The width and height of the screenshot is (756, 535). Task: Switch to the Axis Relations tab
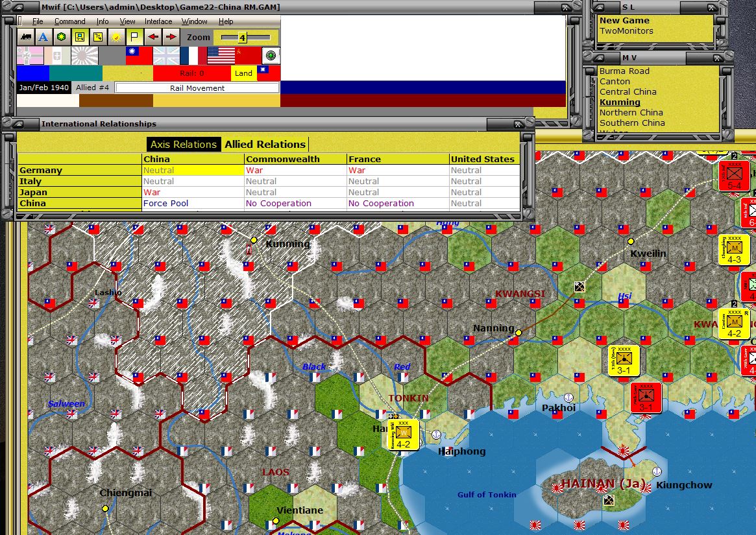(184, 144)
